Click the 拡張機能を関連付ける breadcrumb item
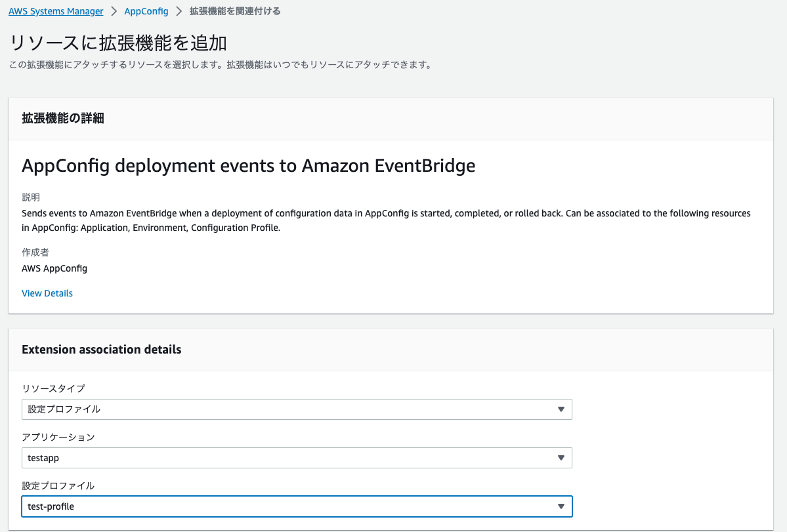Image resolution: width=787 pixels, height=532 pixels. click(235, 12)
